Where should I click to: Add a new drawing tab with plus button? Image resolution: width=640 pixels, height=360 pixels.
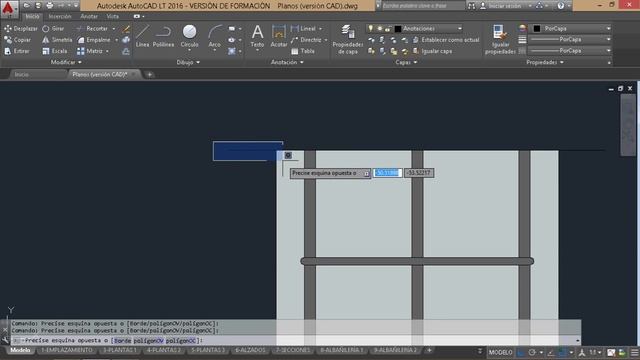(x=149, y=74)
